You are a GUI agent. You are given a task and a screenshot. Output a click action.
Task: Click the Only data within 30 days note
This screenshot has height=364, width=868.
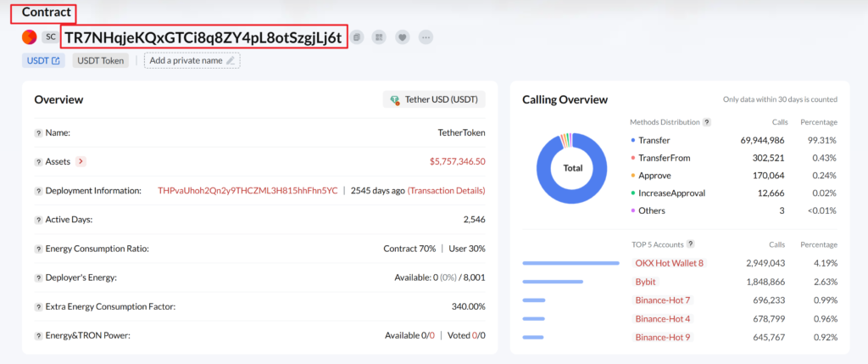click(x=780, y=100)
